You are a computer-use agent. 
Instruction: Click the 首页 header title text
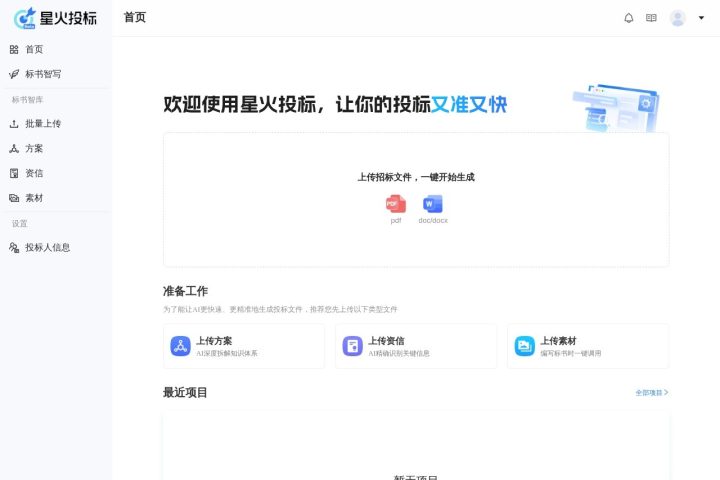click(135, 17)
